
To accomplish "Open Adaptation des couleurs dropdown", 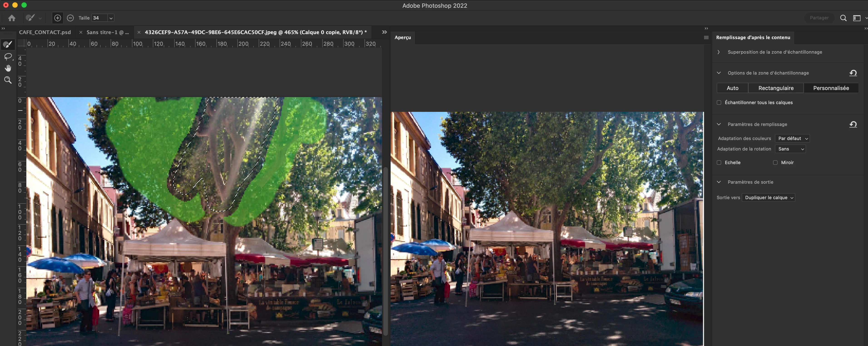I will [792, 138].
